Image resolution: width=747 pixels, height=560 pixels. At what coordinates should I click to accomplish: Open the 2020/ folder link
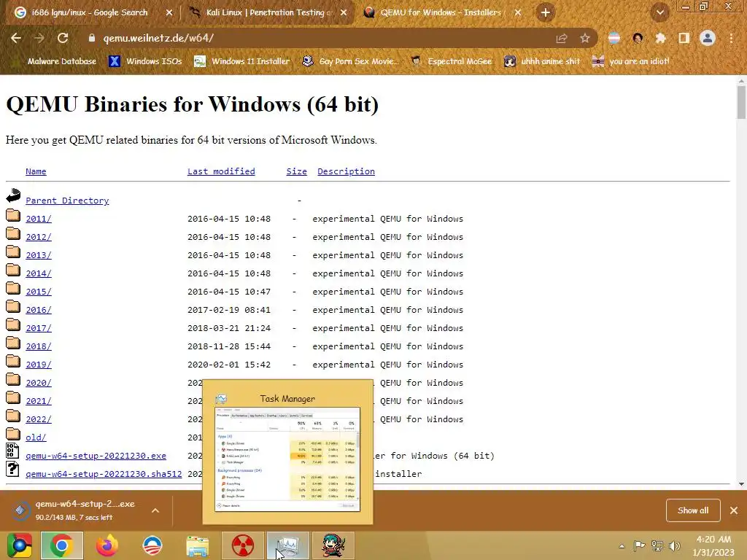click(39, 383)
